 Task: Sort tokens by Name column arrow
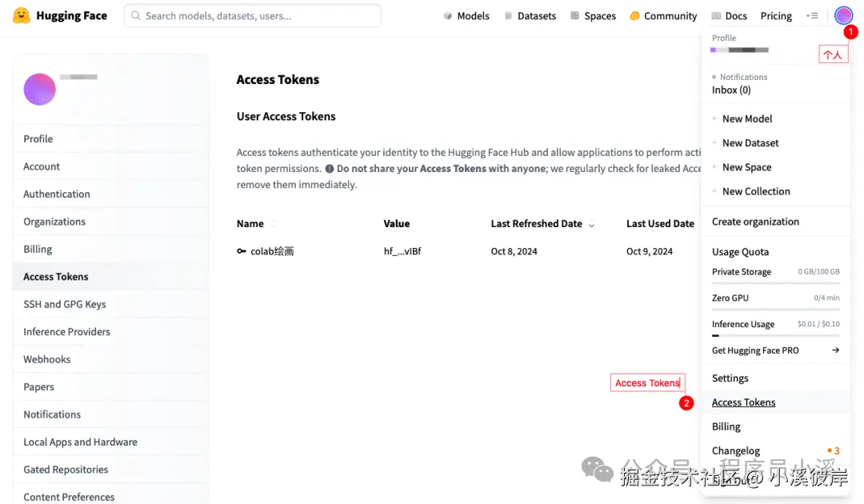274,224
